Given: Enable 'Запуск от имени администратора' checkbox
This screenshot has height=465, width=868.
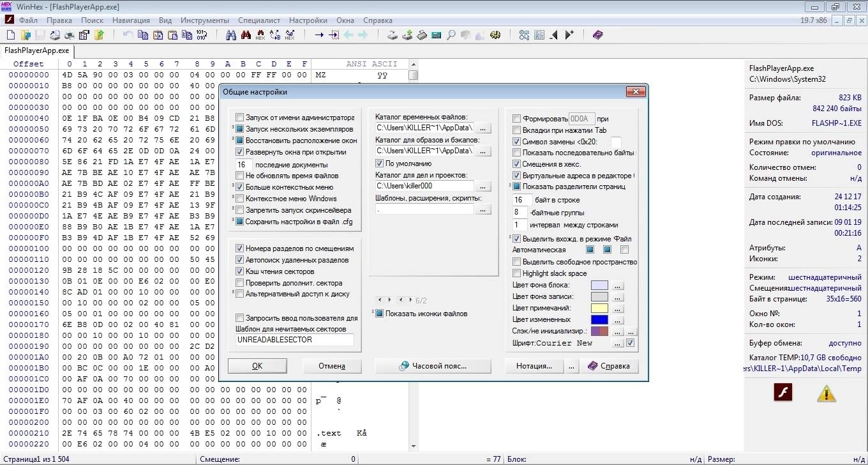Looking at the screenshot, I should [x=239, y=118].
